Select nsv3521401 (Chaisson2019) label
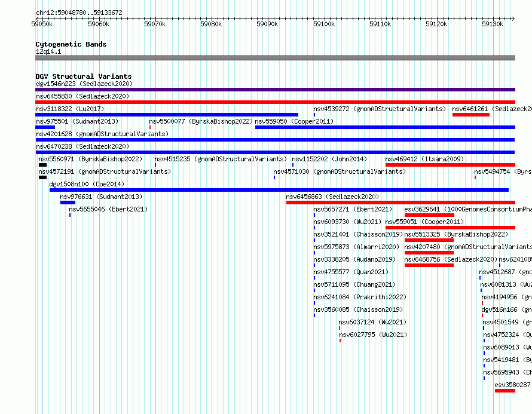532x414 pixels. [358, 234]
